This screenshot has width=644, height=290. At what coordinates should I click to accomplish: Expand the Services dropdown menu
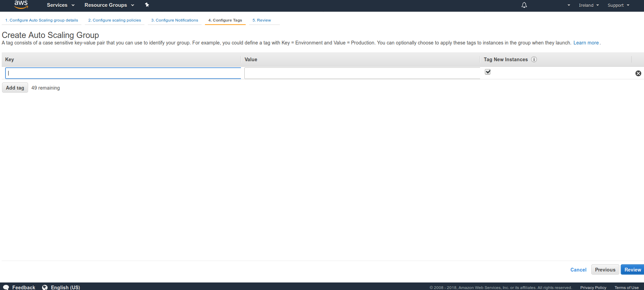tap(61, 5)
